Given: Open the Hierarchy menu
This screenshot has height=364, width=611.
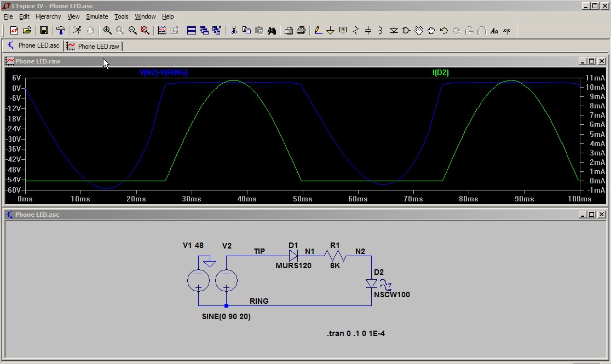Looking at the screenshot, I should pyautogui.click(x=48, y=16).
